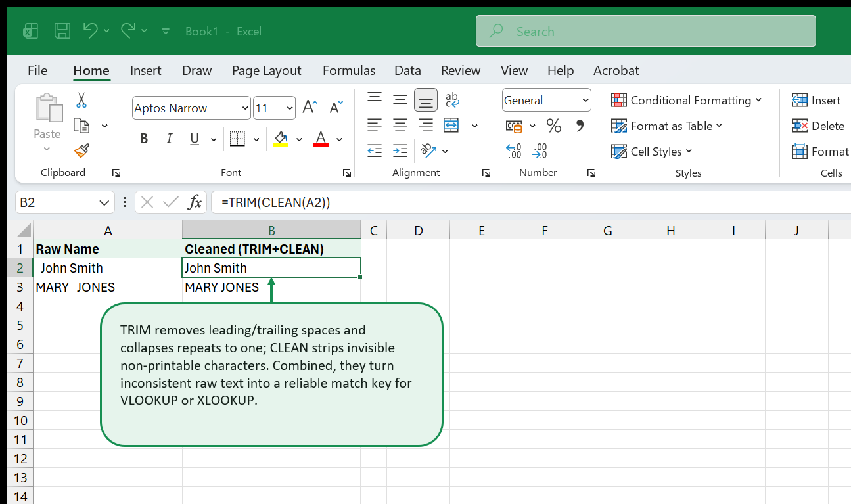Switch to the Formulas tab
Viewport: 851px width, 504px height.
point(349,70)
